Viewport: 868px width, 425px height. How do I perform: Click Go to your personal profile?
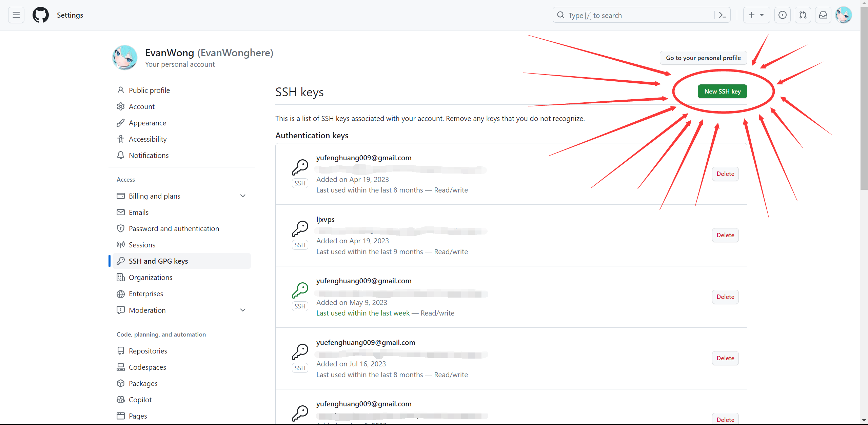click(703, 58)
